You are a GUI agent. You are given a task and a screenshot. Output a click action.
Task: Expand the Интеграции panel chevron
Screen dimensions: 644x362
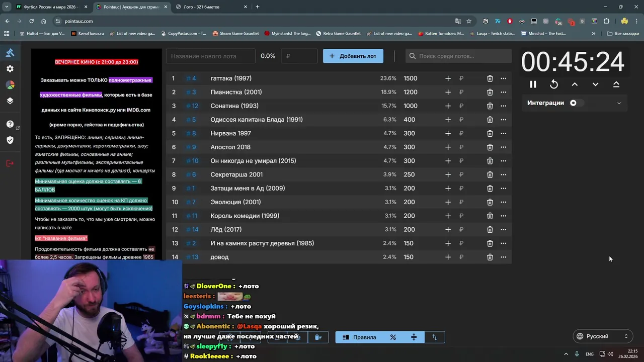click(619, 103)
